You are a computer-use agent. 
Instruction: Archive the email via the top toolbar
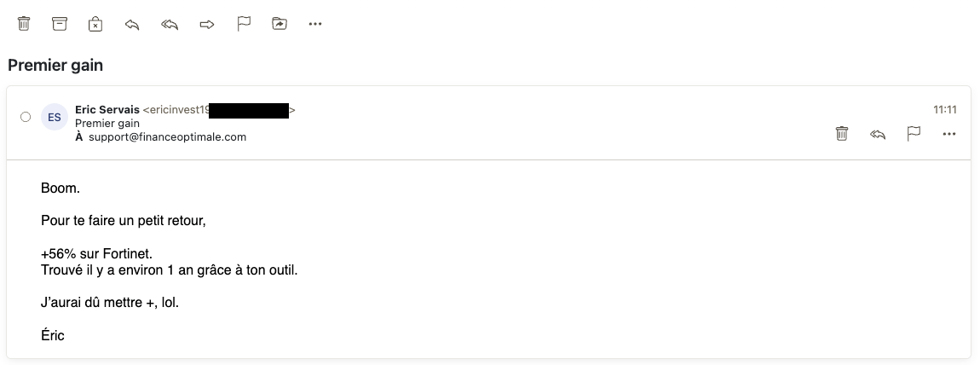pyautogui.click(x=59, y=24)
